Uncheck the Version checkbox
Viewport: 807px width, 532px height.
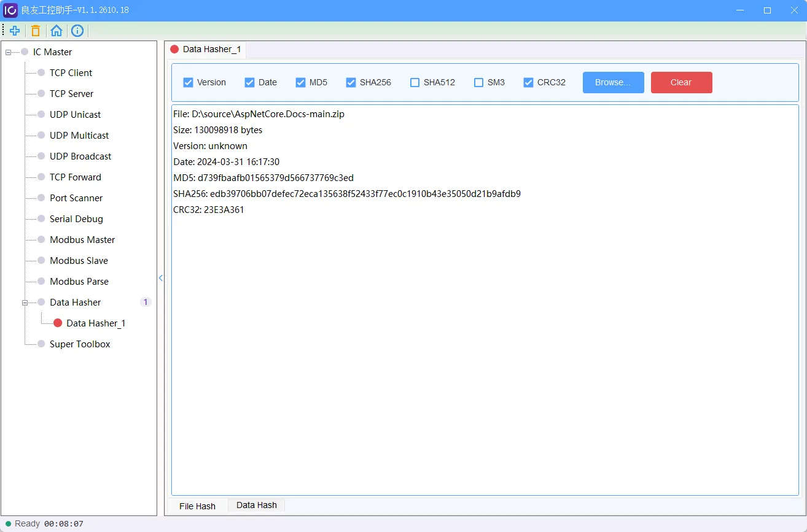click(x=189, y=82)
